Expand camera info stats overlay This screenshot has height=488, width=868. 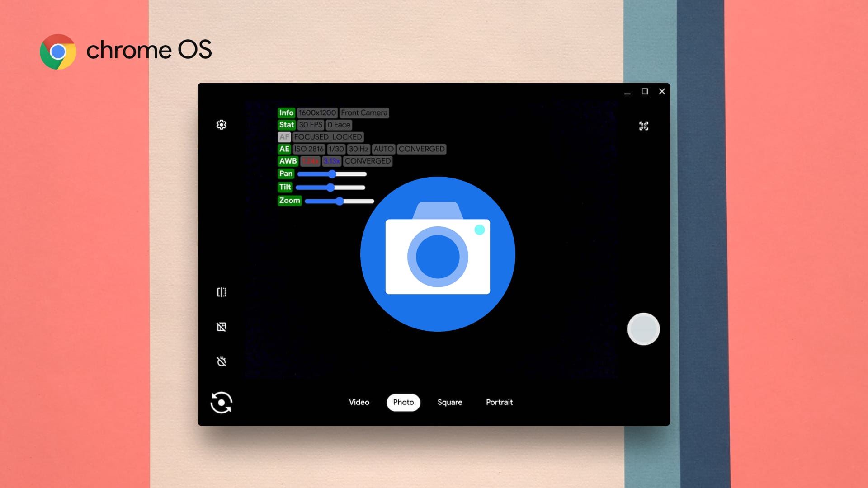click(286, 113)
